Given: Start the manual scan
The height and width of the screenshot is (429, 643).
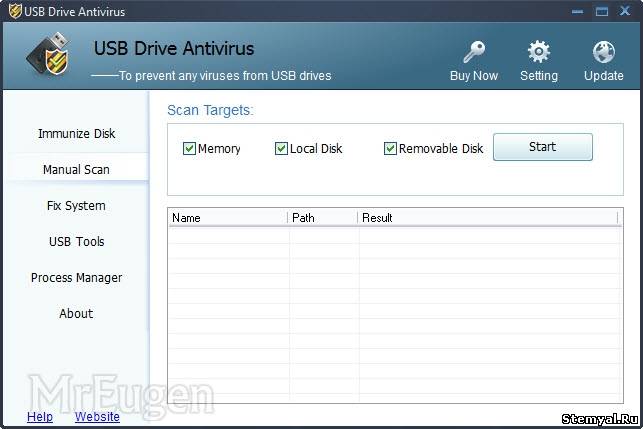Looking at the screenshot, I should 543,147.
